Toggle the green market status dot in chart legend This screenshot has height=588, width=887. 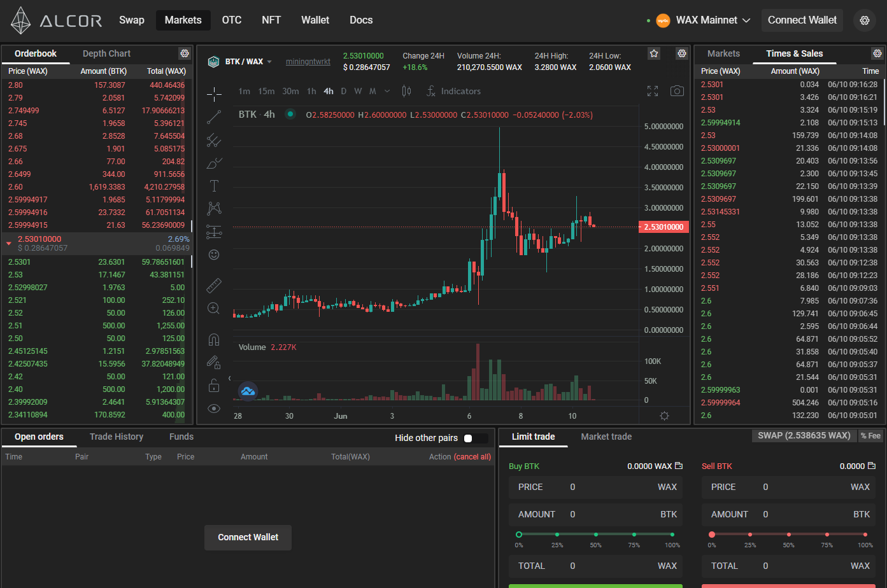290,115
